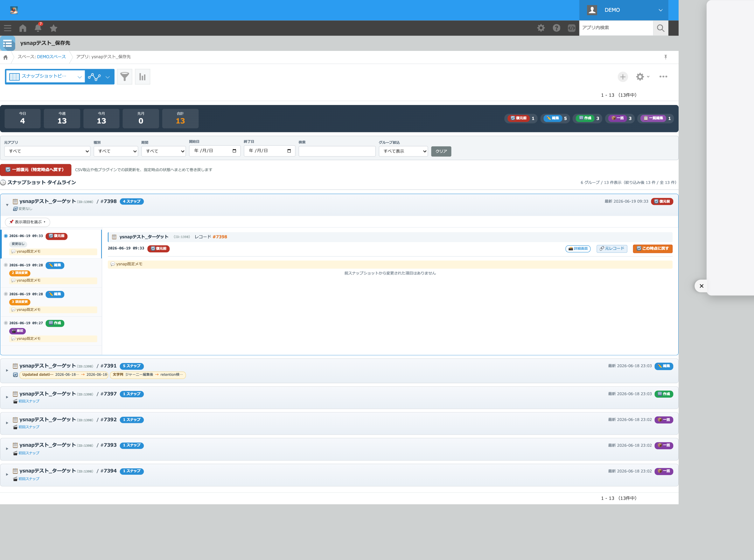Select the first 2026-06-19 09:28 snapshot radio

6,265
